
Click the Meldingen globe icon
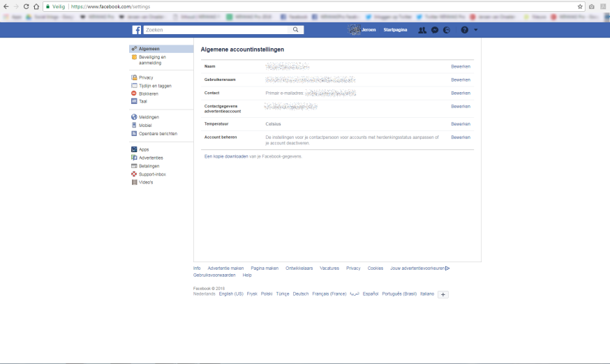click(134, 117)
